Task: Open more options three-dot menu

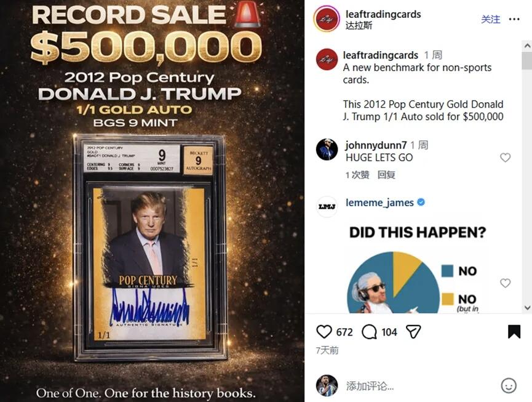Action: click(515, 19)
